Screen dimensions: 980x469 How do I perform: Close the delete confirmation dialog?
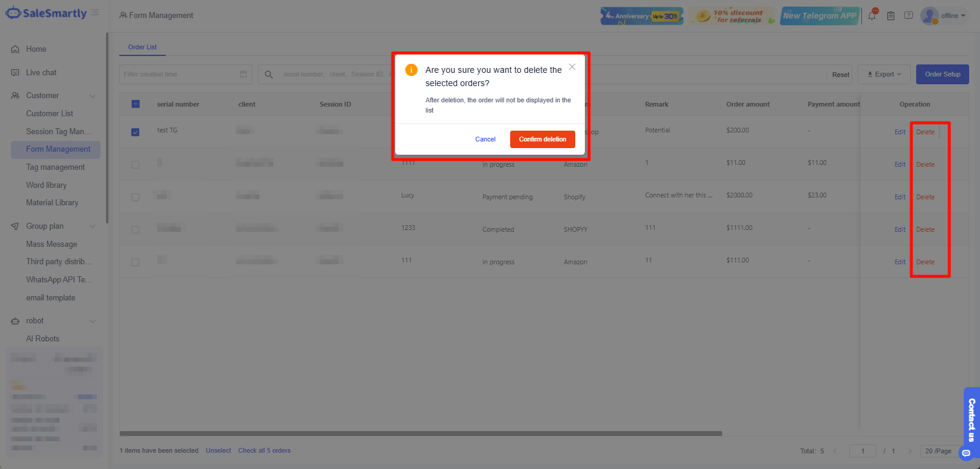pos(572,67)
